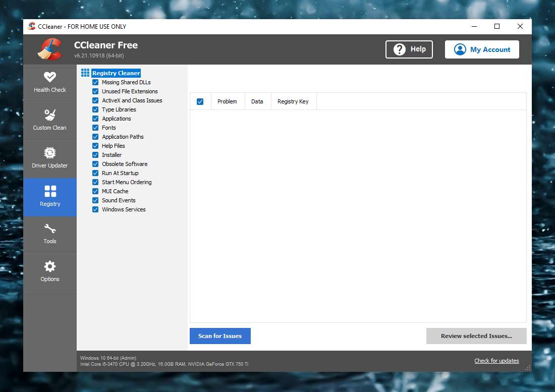Click the Check for updates link
This screenshot has height=392, width=555.
[496, 361]
